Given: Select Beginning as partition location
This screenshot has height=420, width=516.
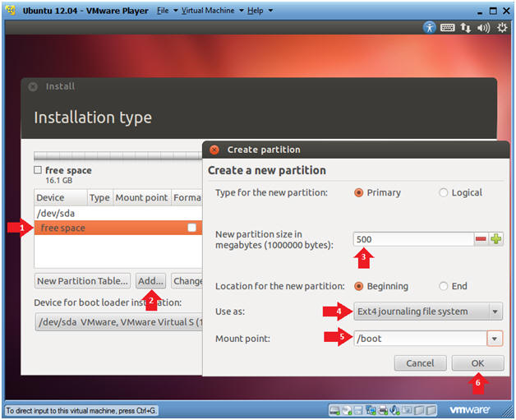Looking at the screenshot, I should [358, 286].
